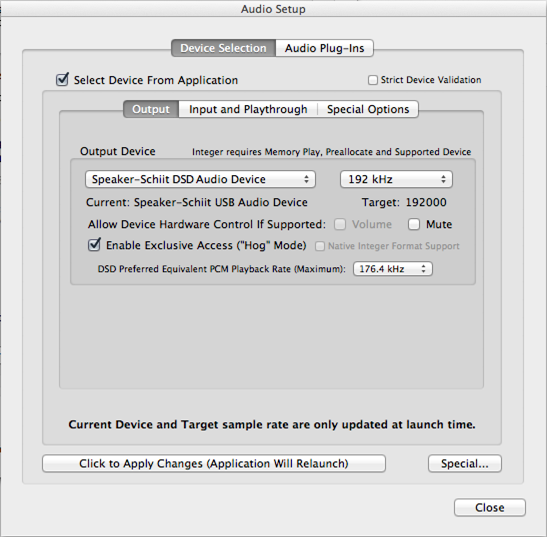This screenshot has height=537, width=547.
Task: Check Native Integer Format Support
Action: click(320, 246)
